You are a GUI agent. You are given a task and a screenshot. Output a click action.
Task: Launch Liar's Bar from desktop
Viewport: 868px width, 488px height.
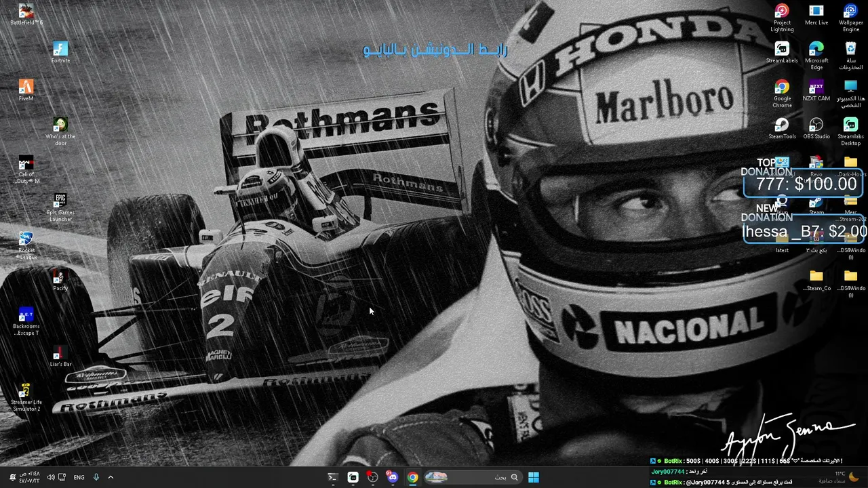point(60,356)
